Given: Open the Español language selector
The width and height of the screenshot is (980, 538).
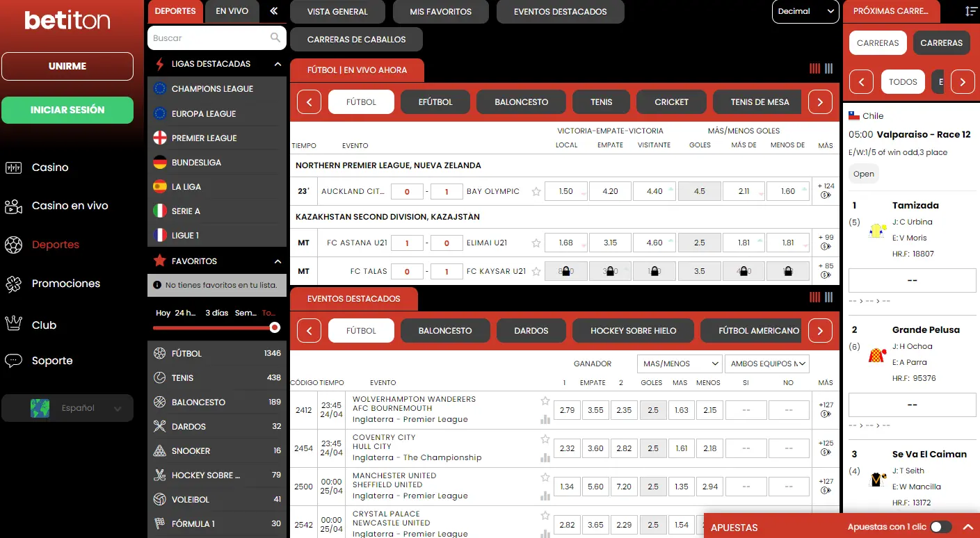Looking at the screenshot, I should pyautogui.click(x=67, y=408).
